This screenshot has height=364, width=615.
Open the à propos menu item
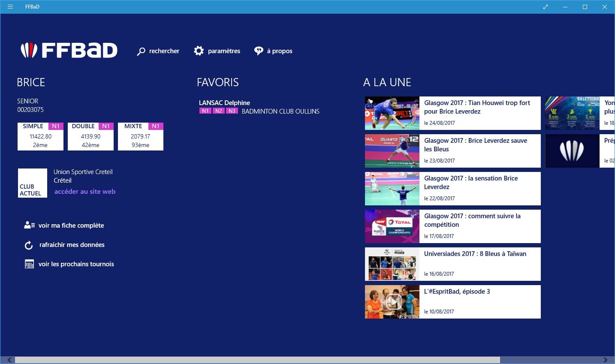tap(280, 51)
